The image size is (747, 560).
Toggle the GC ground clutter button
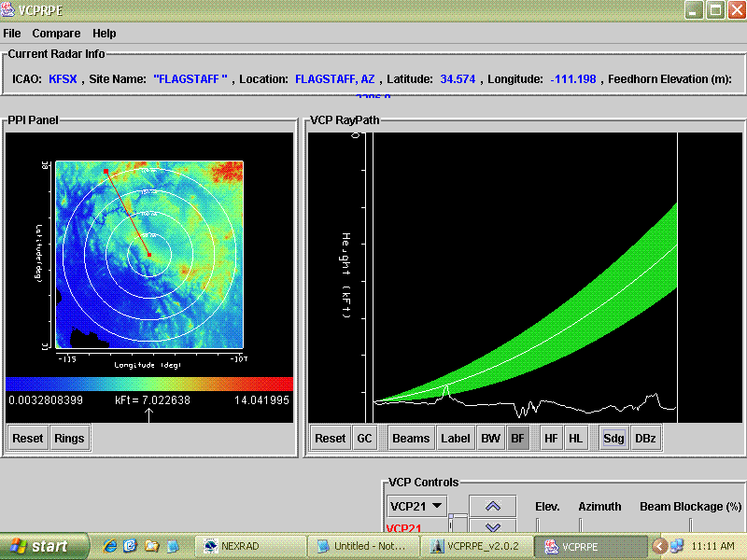(x=365, y=438)
